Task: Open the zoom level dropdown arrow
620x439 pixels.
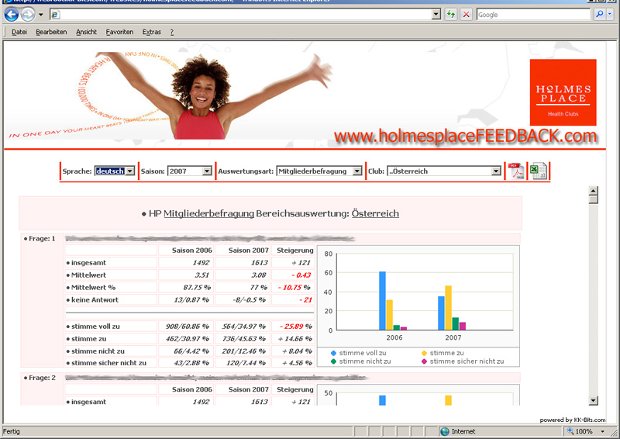Action: click(x=603, y=431)
